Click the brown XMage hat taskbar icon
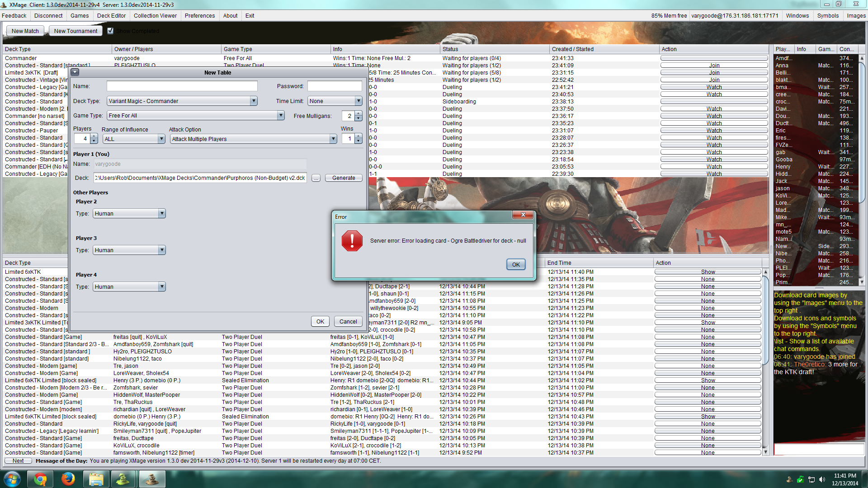Screen dimensions: 868x488 pyautogui.click(x=151, y=479)
